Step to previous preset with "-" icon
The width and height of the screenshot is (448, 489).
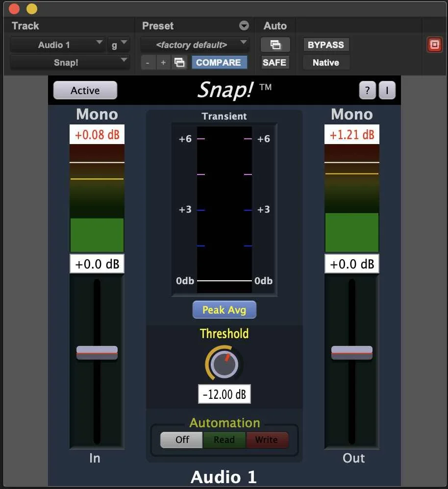(x=148, y=62)
